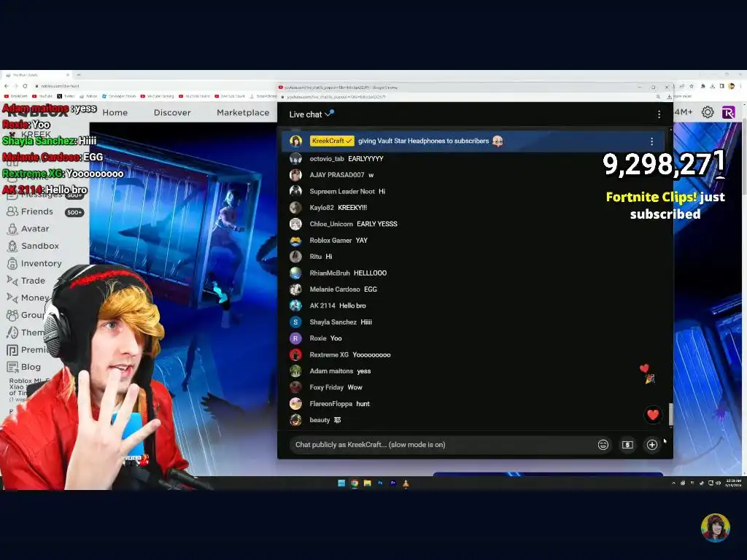This screenshot has height=560, width=747.
Task: Click KreekCraft pinned author badge
Action: pos(332,141)
